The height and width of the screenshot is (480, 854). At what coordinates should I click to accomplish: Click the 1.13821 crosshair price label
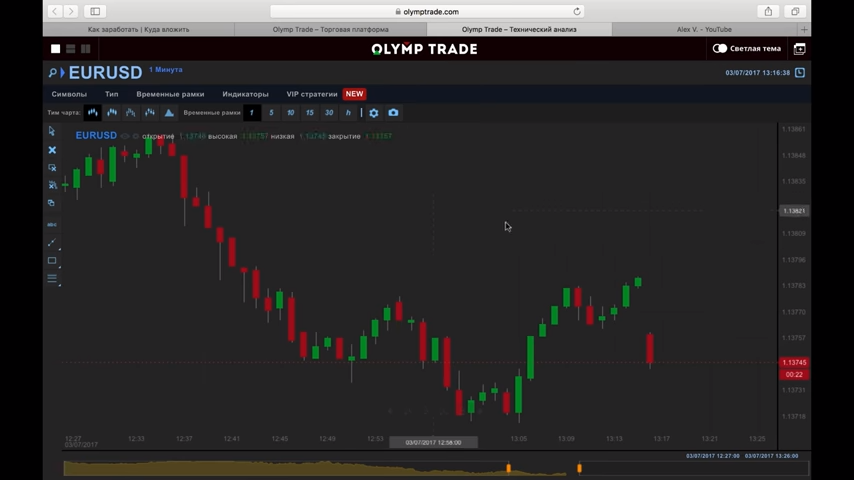click(794, 211)
